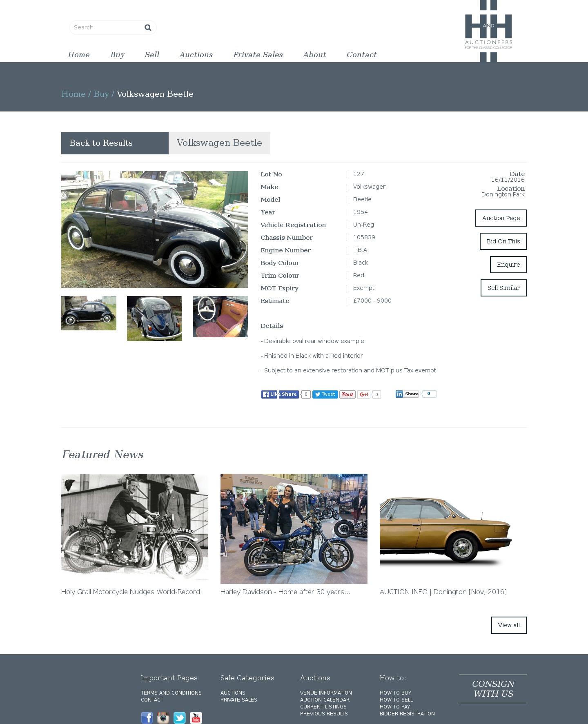Open the footer YouTube icon
Viewport: 588px width, 724px height.
click(196, 717)
